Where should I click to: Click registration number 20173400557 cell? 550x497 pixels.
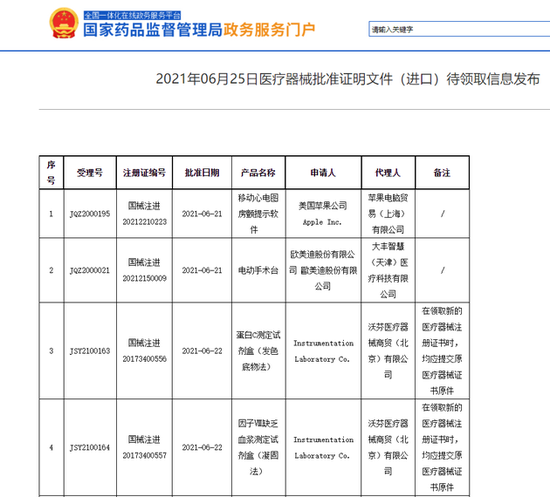point(144,447)
